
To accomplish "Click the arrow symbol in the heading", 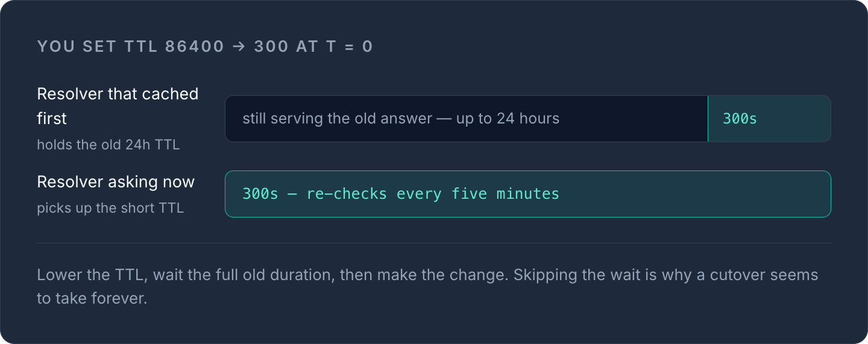I will click(x=239, y=47).
